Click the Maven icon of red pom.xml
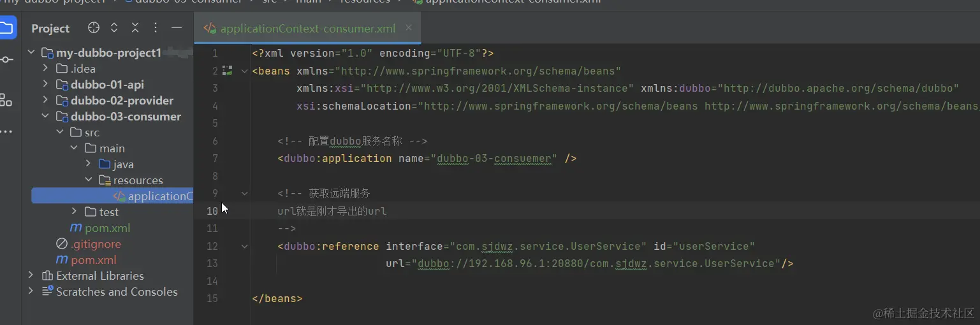The width and height of the screenshot is (980, 325). tap(62, 259)
